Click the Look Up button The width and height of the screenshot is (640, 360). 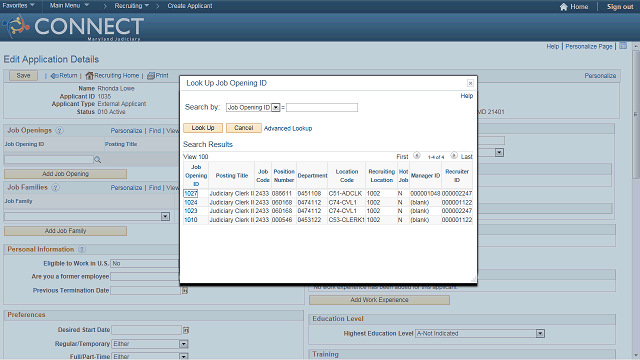[x=203, y=128]
